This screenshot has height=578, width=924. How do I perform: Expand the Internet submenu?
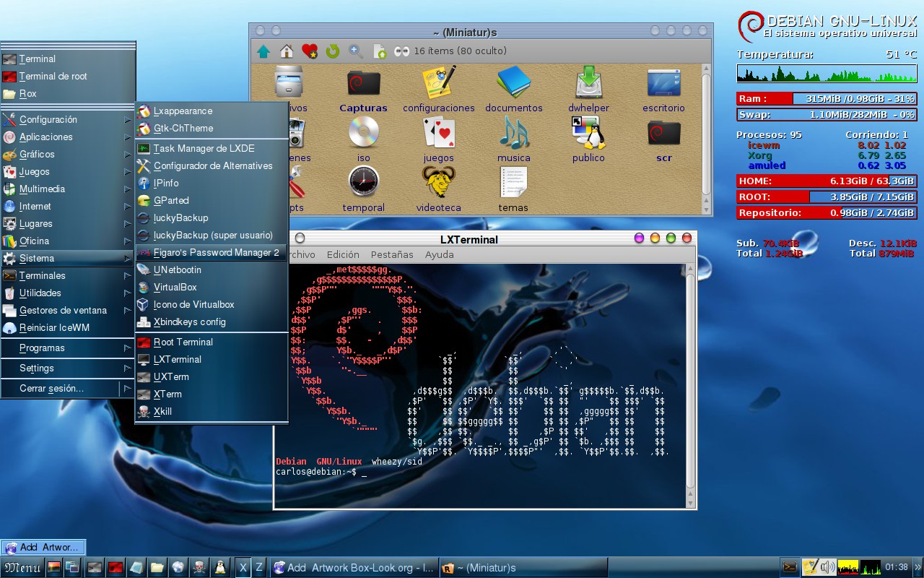pos(68,206)
